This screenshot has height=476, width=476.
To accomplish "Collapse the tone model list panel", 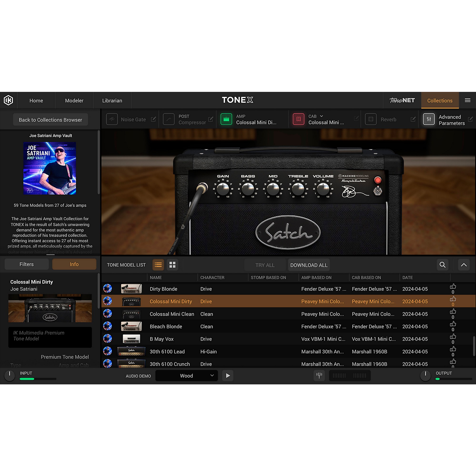I will click(464, 265).
